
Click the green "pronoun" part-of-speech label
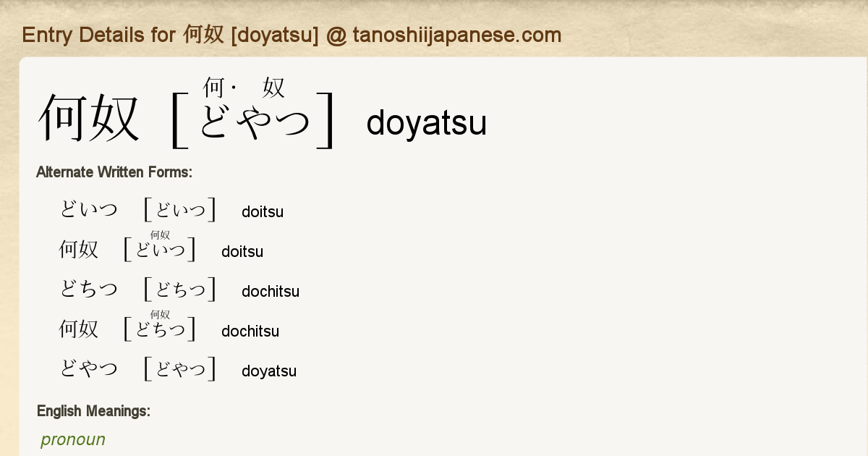pyautogui.click(x=73, y=439)
